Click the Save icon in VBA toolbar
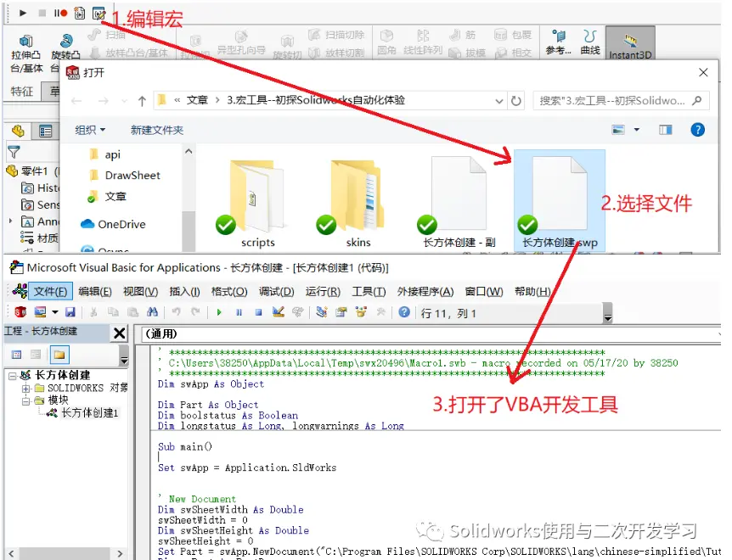Image resolution: width=732 pixels, height=560 pixels. coord(70,312)
